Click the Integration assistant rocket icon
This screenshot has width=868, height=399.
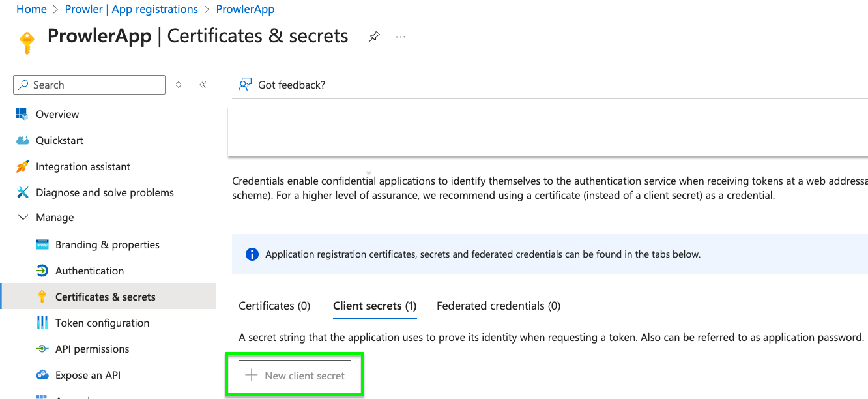22,166
